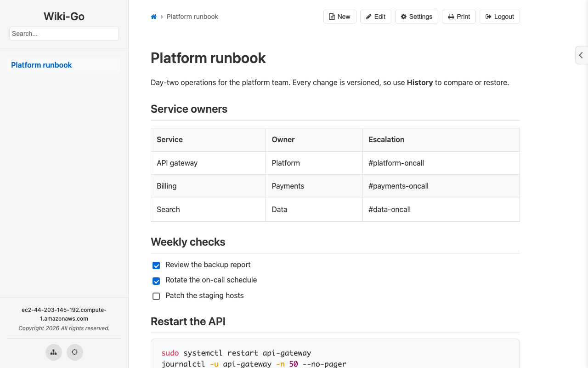Click the Platform runbook breadcrumb text
The width and height of the screenshot is (588, 368).
click(x=192, y=17)
